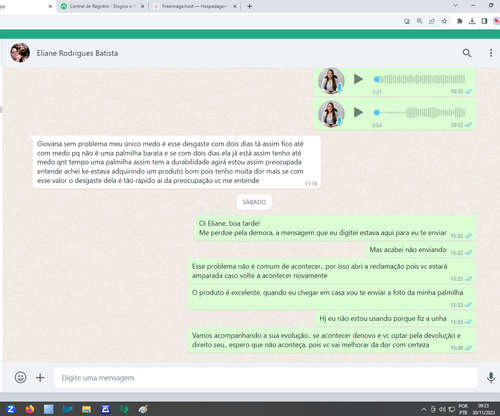Open the volume control in tray

coord(442,409)
